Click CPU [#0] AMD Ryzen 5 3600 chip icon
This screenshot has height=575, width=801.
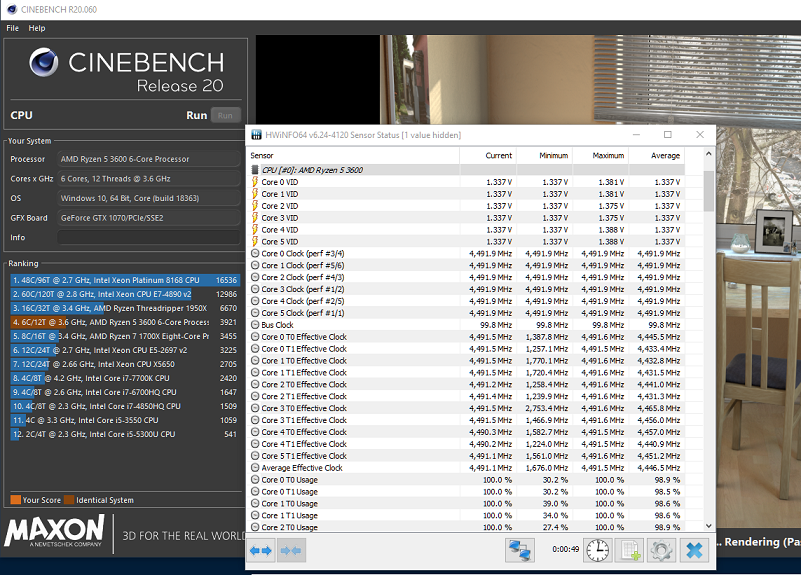255,170
